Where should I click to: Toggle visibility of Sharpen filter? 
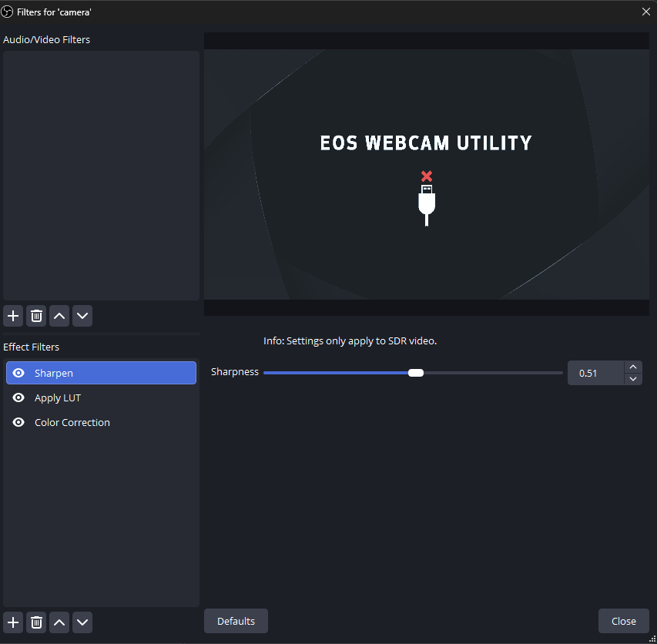(x=18, y=373)
